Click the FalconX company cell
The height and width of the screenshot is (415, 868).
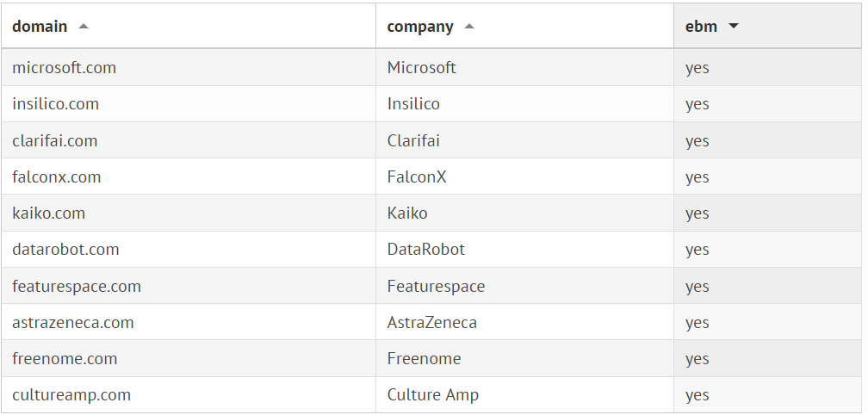click(x=417, y=177)
